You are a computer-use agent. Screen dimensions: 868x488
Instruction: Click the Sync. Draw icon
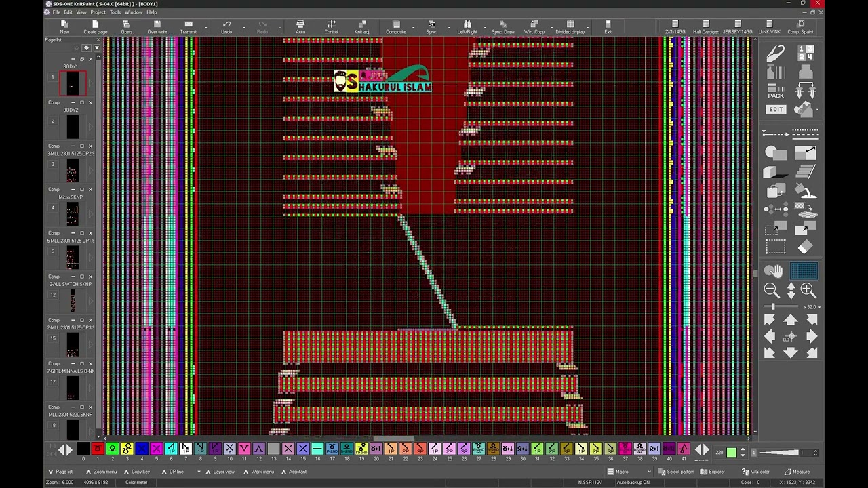point(502,27)
